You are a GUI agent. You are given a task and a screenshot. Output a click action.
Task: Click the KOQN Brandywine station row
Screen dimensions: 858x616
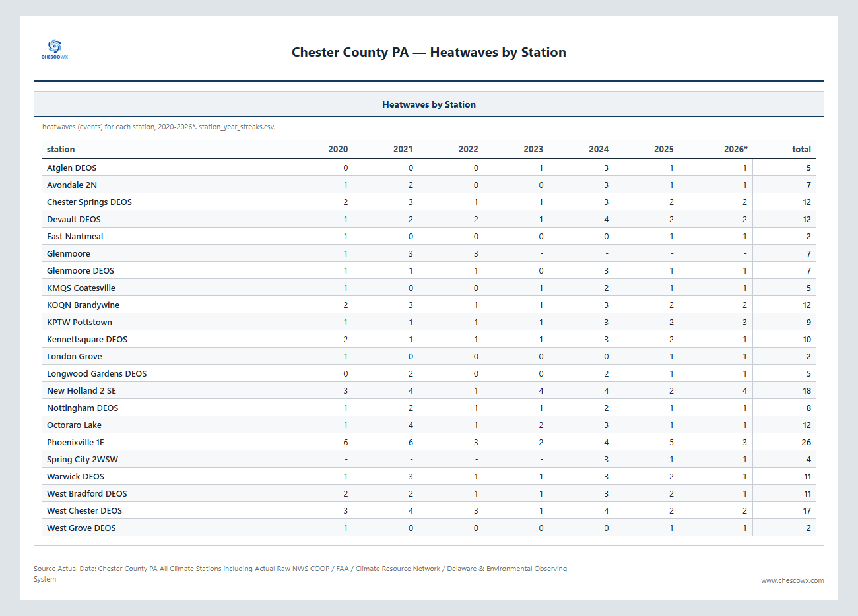click(429, 305)
